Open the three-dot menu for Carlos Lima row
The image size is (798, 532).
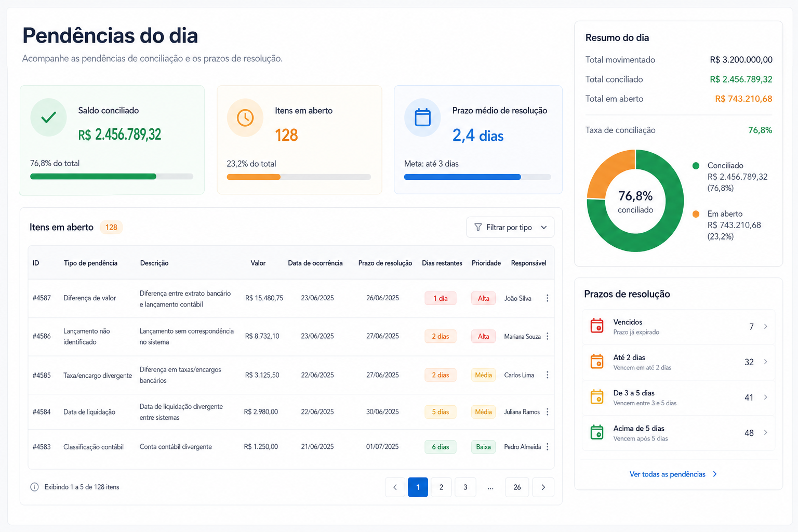click(547, 375)
